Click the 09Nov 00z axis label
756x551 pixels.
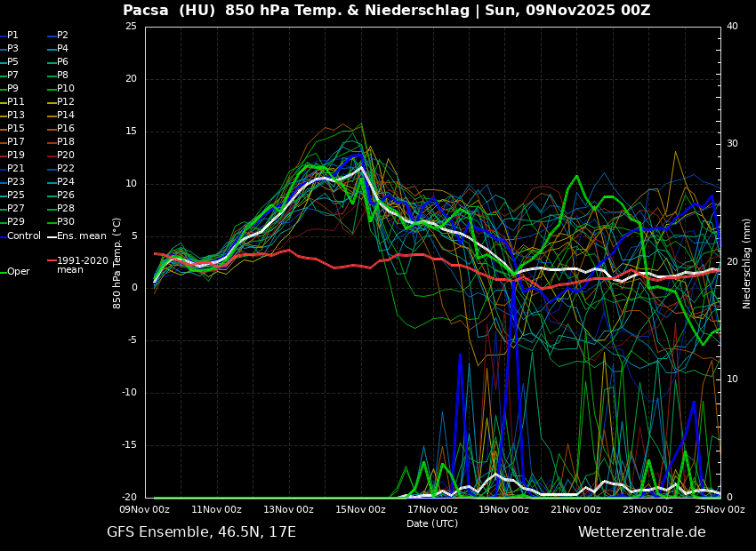coord(145,510)
